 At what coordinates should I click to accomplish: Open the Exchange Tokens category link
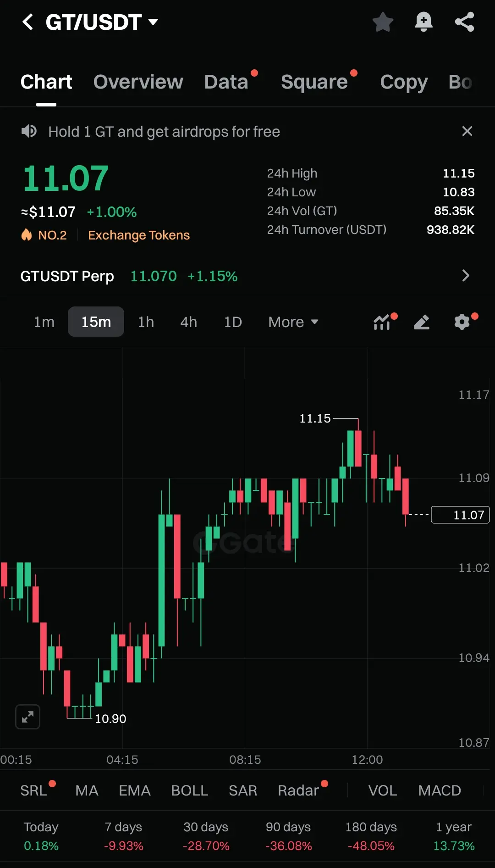click(x=139, y=235)
